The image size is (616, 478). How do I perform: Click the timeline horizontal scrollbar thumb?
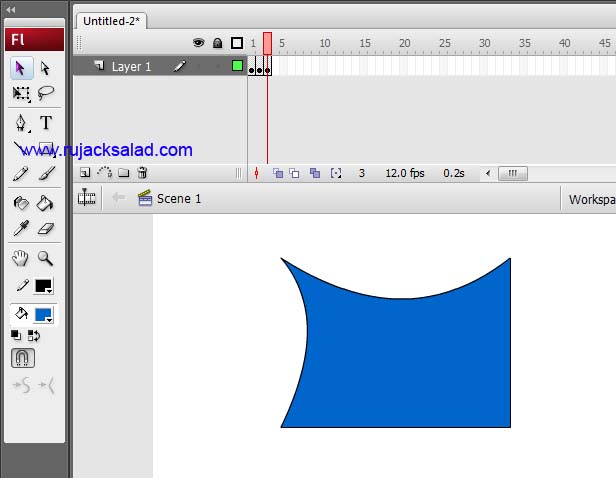(513, 173)
